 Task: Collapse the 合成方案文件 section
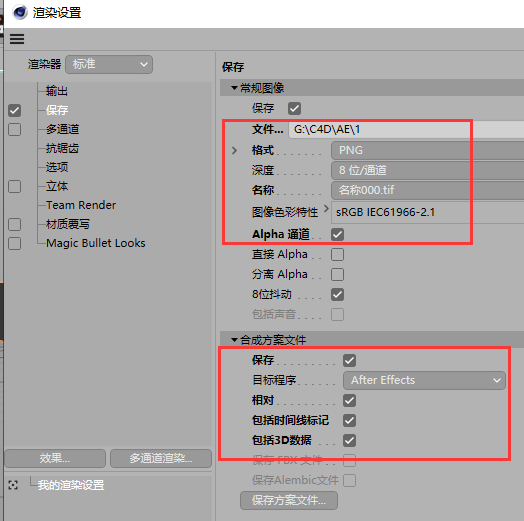[x=234, y=340]
